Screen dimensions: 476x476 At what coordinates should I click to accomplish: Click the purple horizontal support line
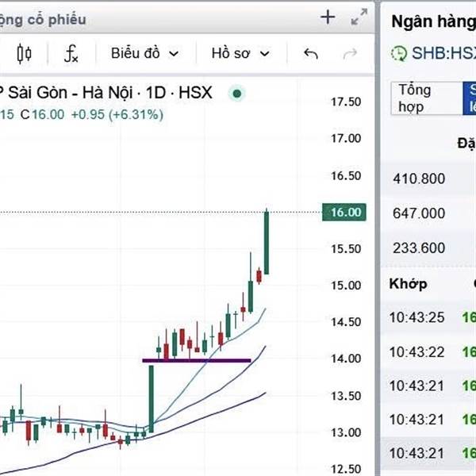click(x=197, y=361)
